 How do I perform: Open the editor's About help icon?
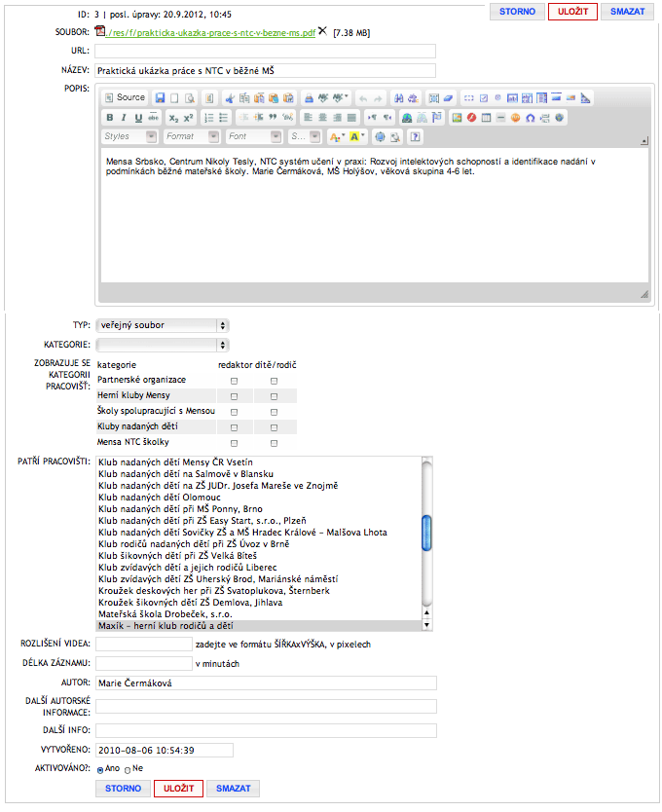(416, 137)
